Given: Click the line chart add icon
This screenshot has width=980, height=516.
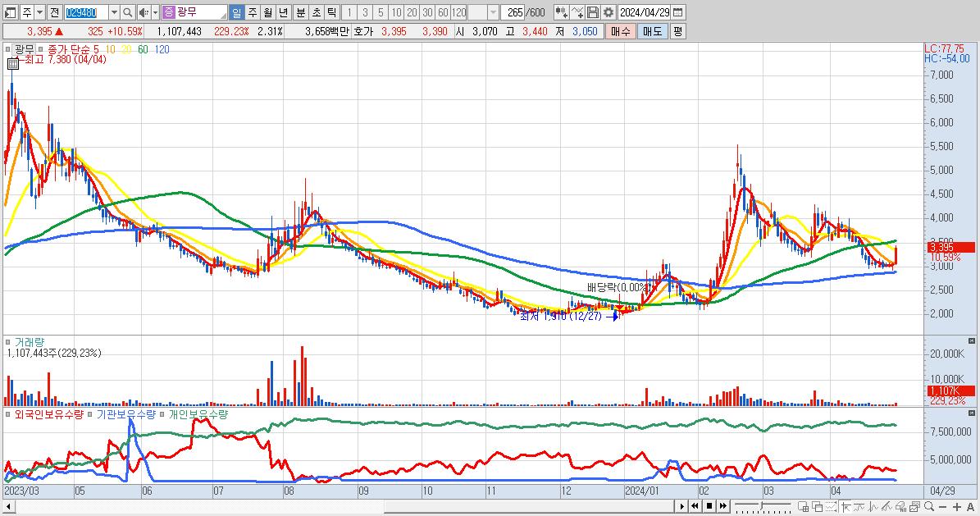Looking at the screenshot, I should 577,12.
